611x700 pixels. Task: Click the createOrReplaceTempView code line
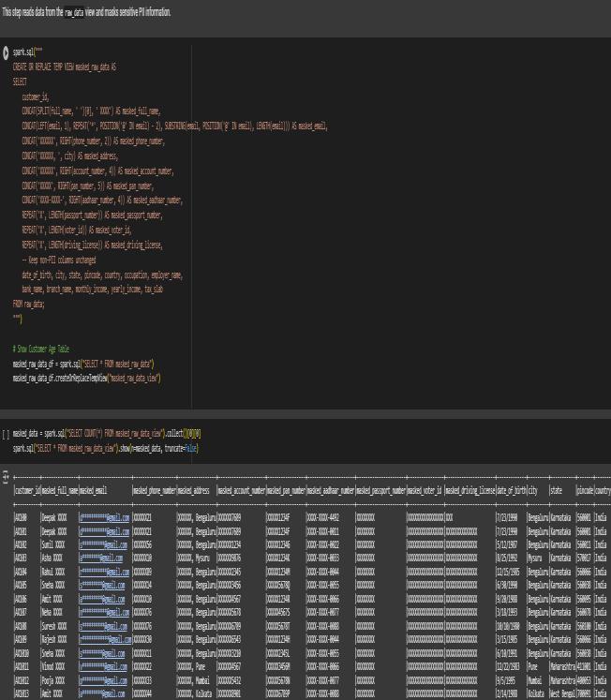click(x=86, y=379)
